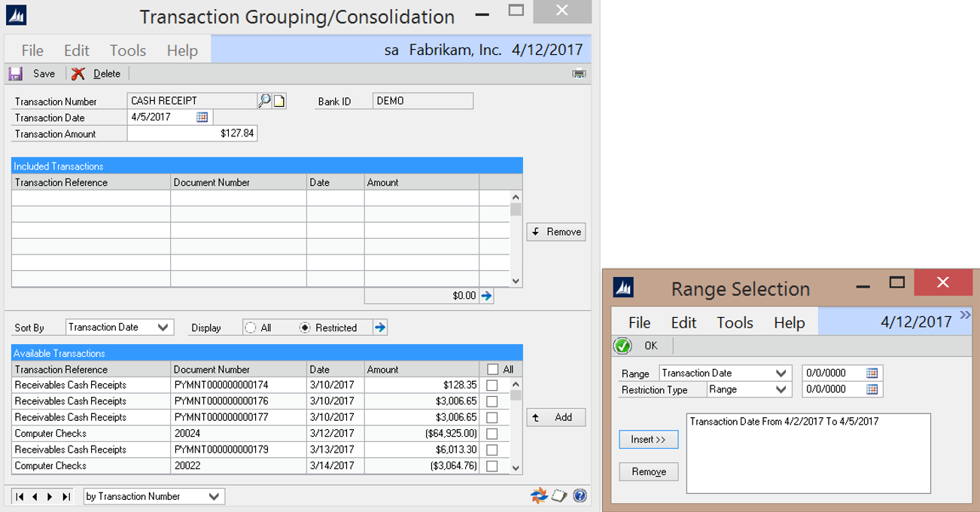
Task: Click the Add button for available transactions
Action: coord(556,417)
